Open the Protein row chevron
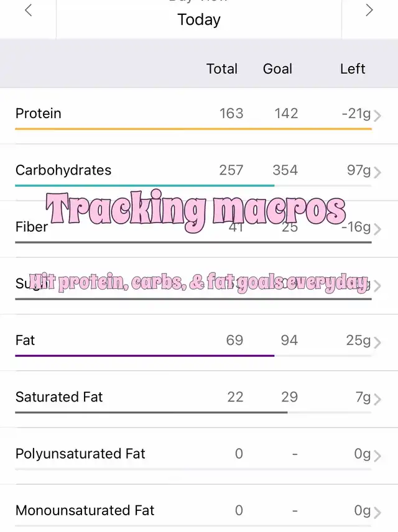This screenshot has width=398, height=532. point(377,116)
